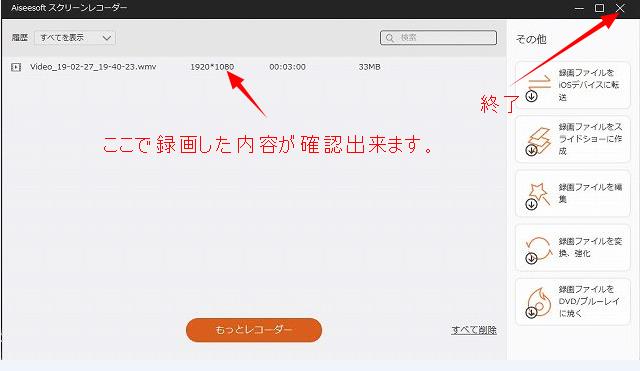This screenshot has height=371, width=640.
Task: Open 'スライドショーに作成' card
Action: click(573, 139)
